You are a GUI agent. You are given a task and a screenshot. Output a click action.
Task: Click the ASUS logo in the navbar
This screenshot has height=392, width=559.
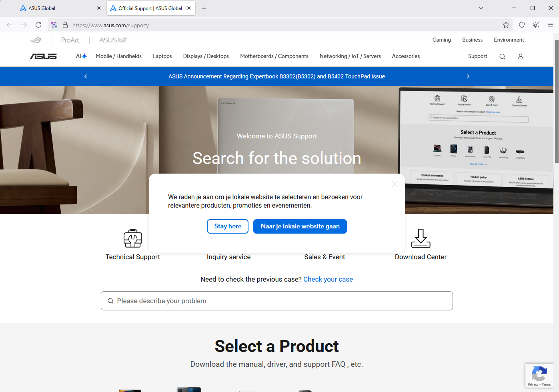point(44,56)
